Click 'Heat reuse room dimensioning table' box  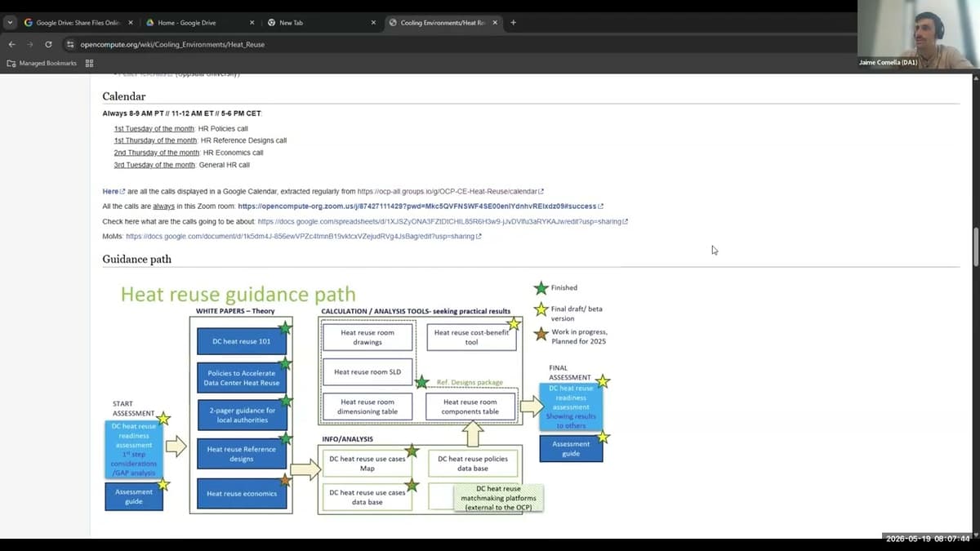click(x=367, y=407)
